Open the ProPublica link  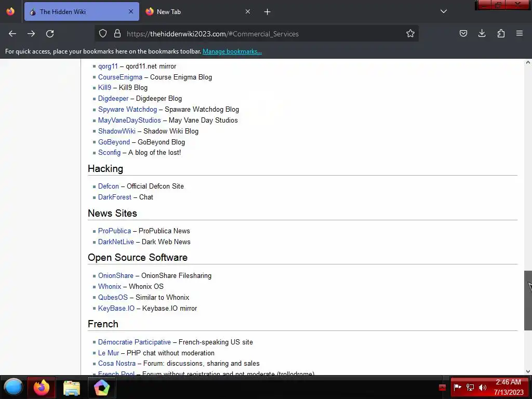pos(114,231)
